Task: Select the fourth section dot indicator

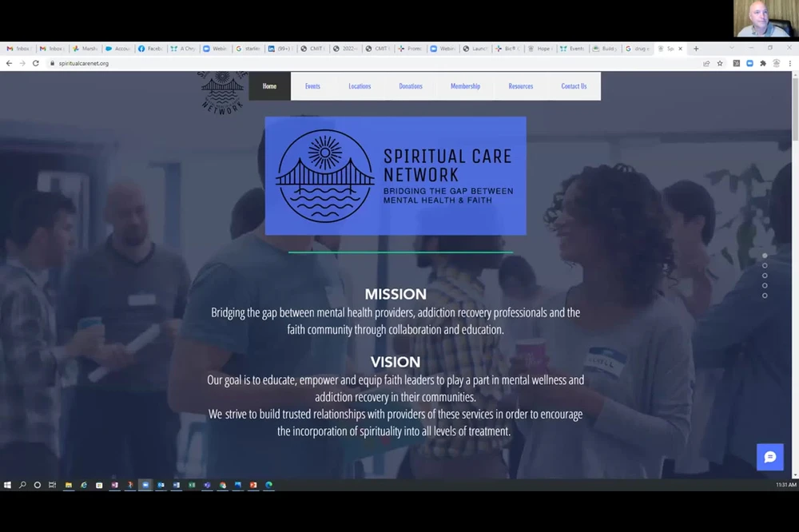Action: pyautogui.click(x=765, y=285)
